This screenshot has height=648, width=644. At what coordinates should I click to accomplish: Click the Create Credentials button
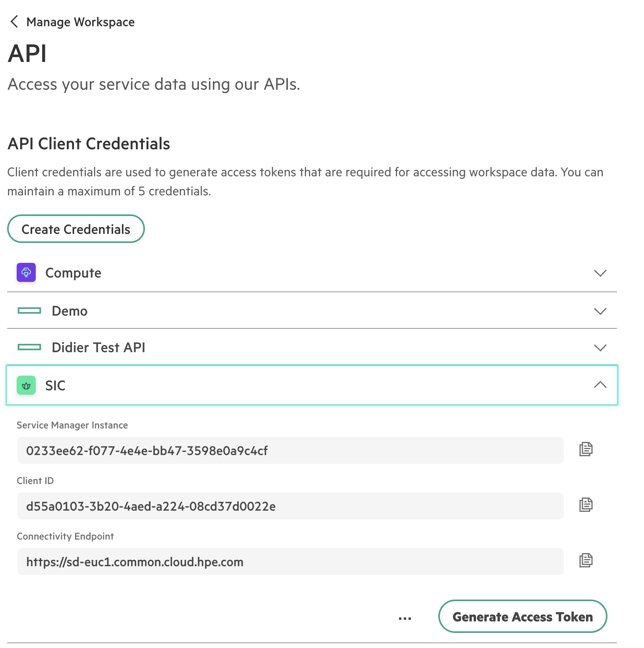pos(76,229)
